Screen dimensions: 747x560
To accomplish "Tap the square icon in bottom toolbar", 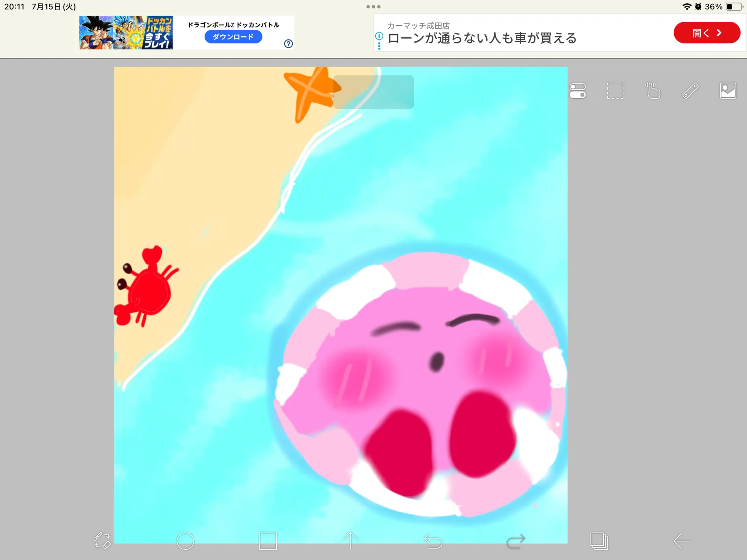I will coord(268,541).
